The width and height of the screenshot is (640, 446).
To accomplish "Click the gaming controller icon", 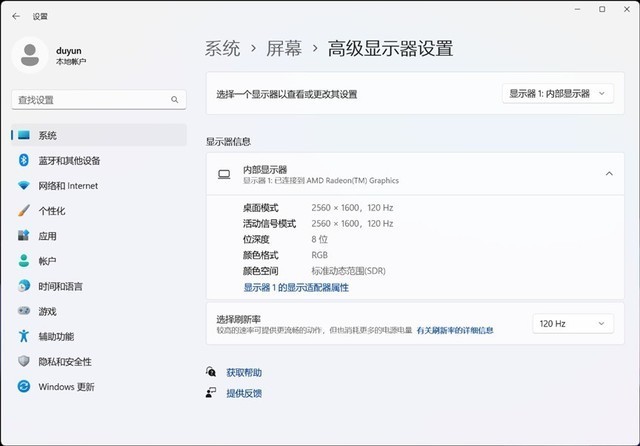I will [24, 311].
